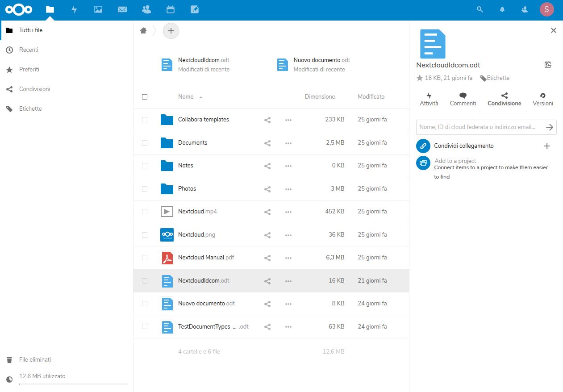Image resolution: width=563 pixels, height=392 pixels.
Task: Close the details sidebar
Action: (x=554, y=30)
